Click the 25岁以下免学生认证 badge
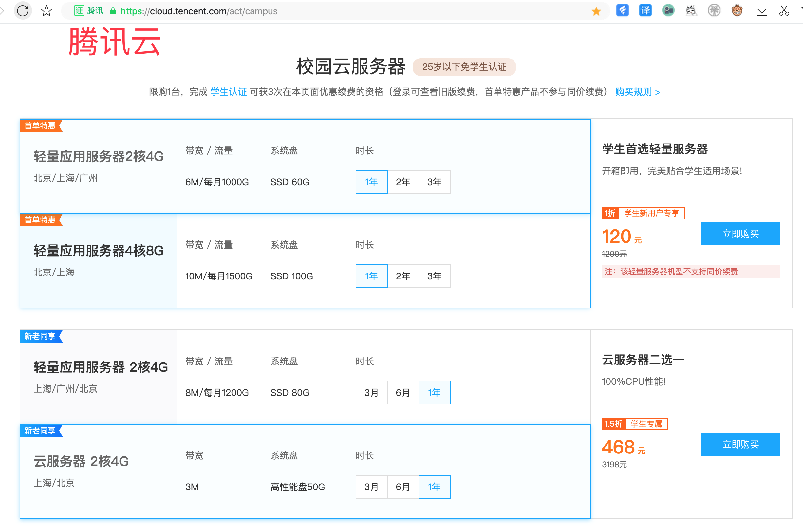Image resolution: width=803 pixels, height=532 pixels. tap(464, 67)
